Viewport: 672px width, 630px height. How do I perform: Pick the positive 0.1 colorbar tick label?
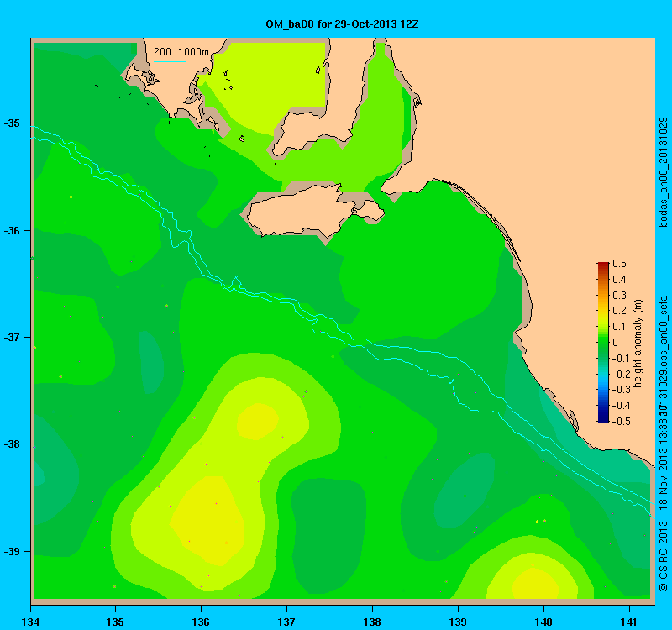coord(619,327)
